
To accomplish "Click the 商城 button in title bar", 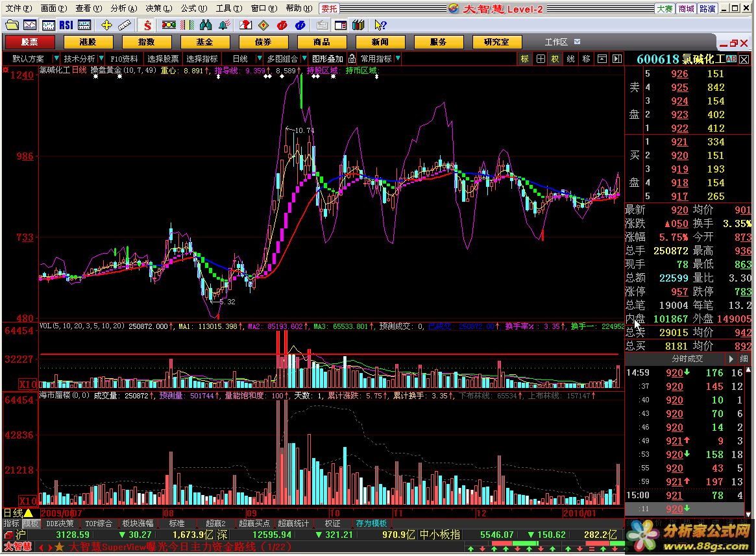I will click(x=686, y=8).
